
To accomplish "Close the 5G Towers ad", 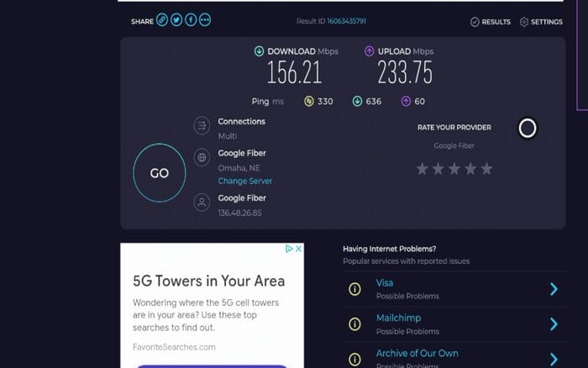I will [x=298, y=249].
